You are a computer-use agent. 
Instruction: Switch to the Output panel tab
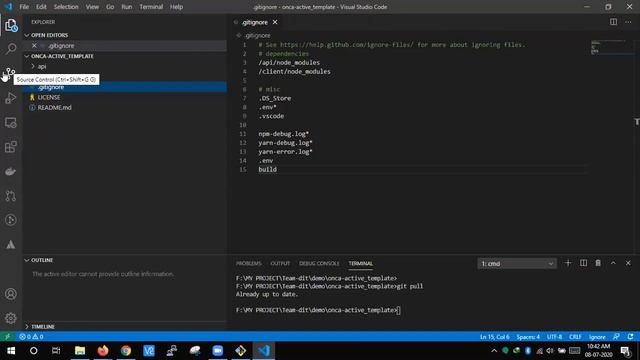click(280, 264)
